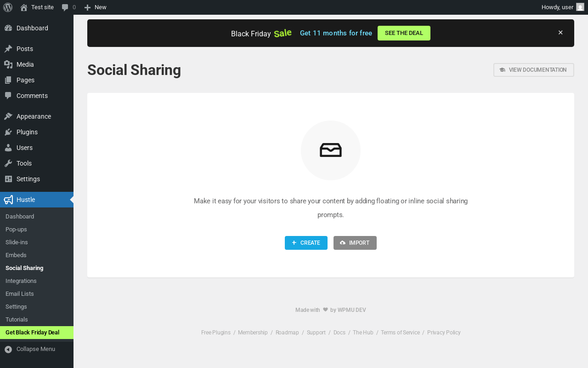Open Membership footer link
Screen dimensions: 588x368
point(253,333)
